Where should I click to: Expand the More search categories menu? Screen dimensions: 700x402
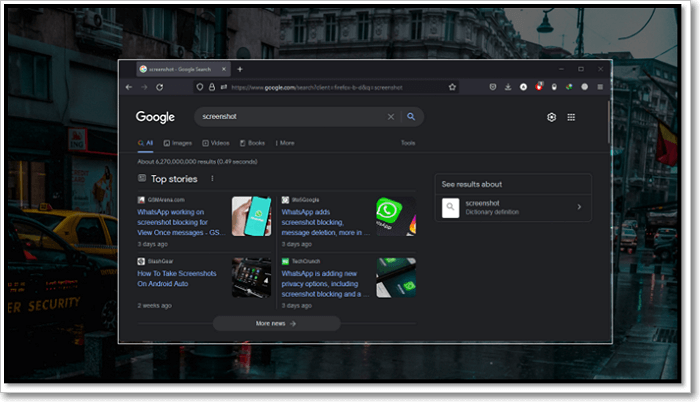coord(285,143)
